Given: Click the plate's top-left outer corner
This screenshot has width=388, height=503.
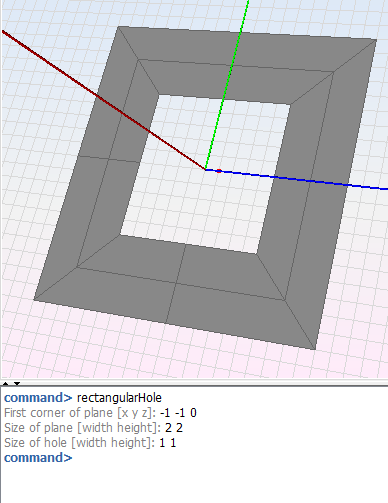Looking at the screenshot, I should [x=119, y=26].
